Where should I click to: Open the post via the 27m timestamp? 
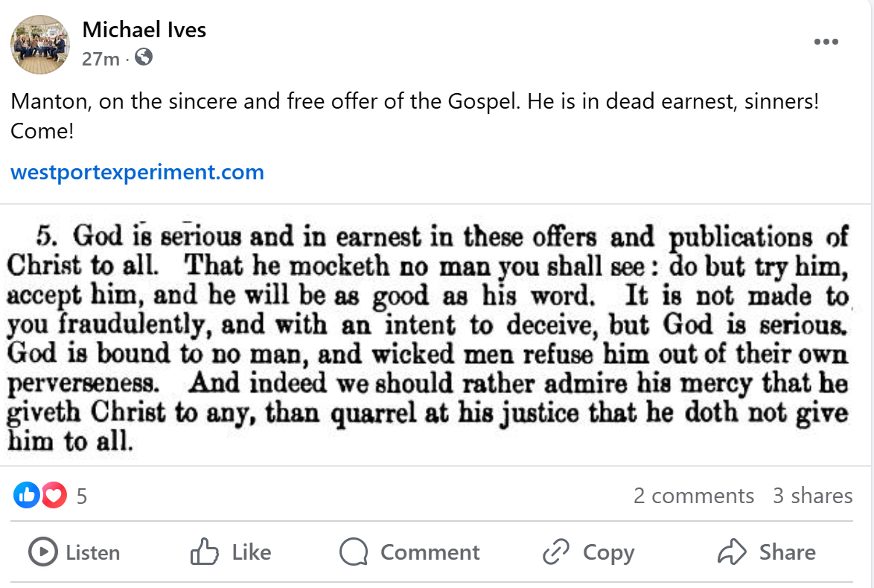point(100,58)
